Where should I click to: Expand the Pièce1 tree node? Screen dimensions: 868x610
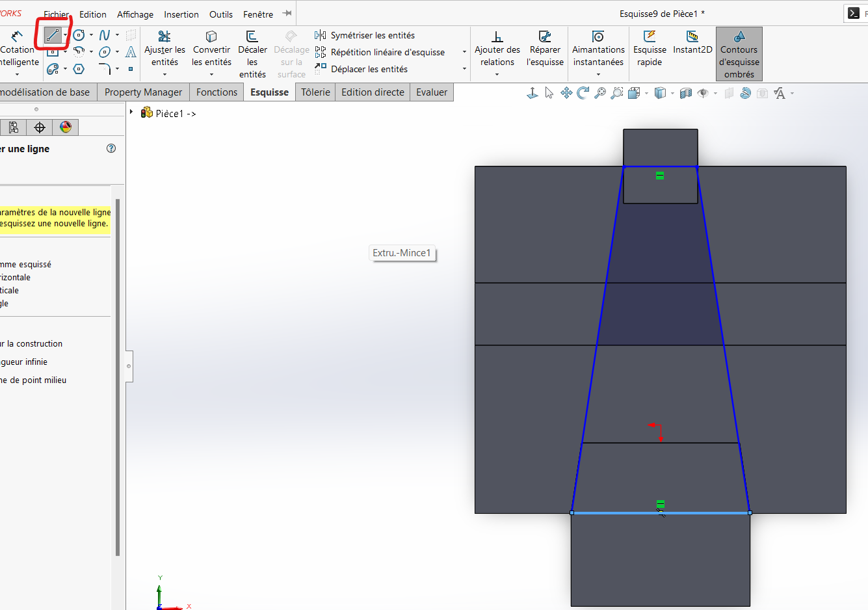[131, 113]
